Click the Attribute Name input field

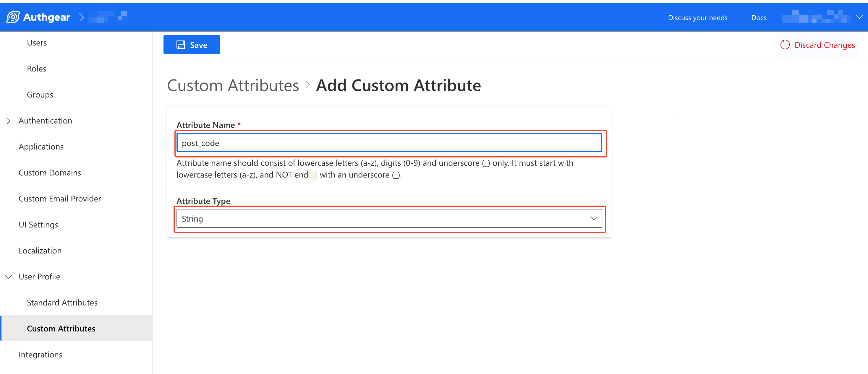point(389,143)
